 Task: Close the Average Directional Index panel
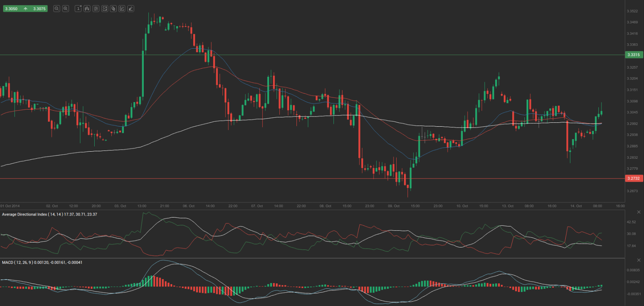[x=639, y=212]
